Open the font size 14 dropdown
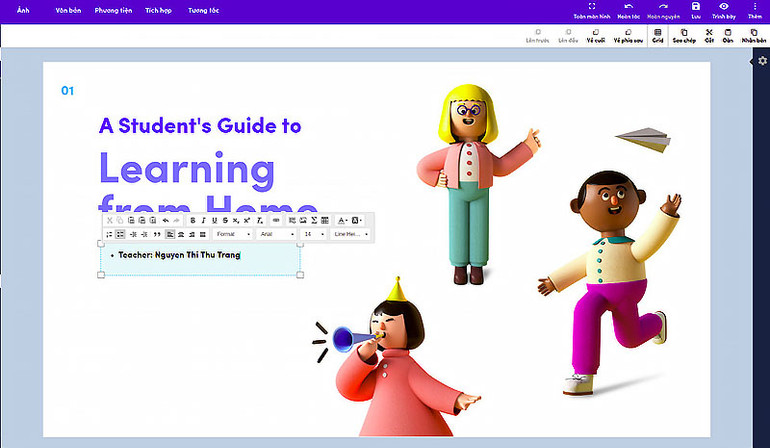Screen dimensions: 770x448 [x=314, y=234]
